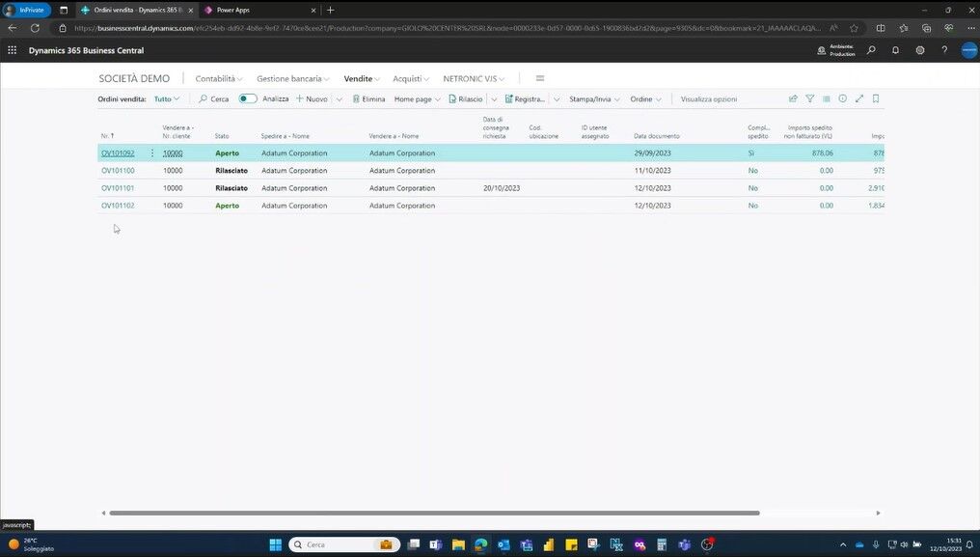The height and width of the screenshot is (557, 980).
Task: Expand the Stampa/Invia dropdown
Action: click(594, 98)
